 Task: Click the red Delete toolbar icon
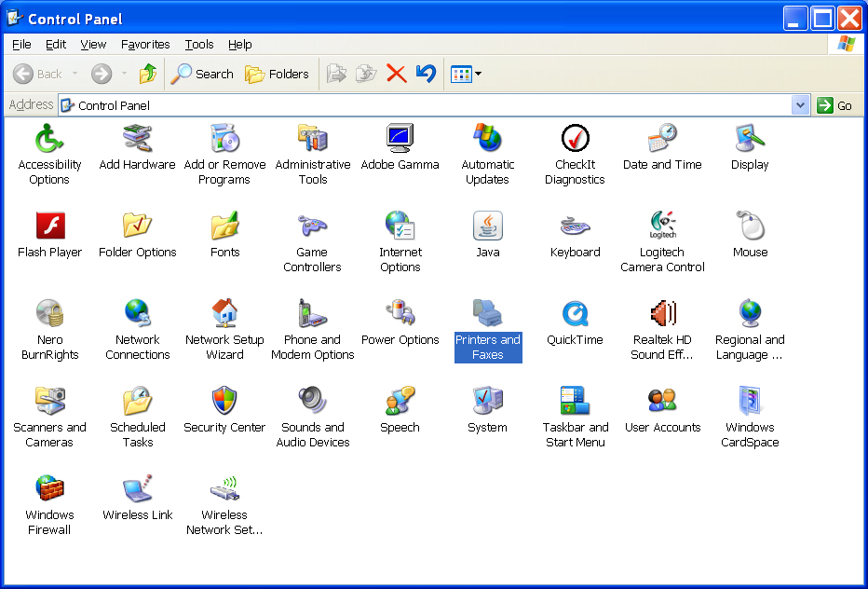coord(397,74)
